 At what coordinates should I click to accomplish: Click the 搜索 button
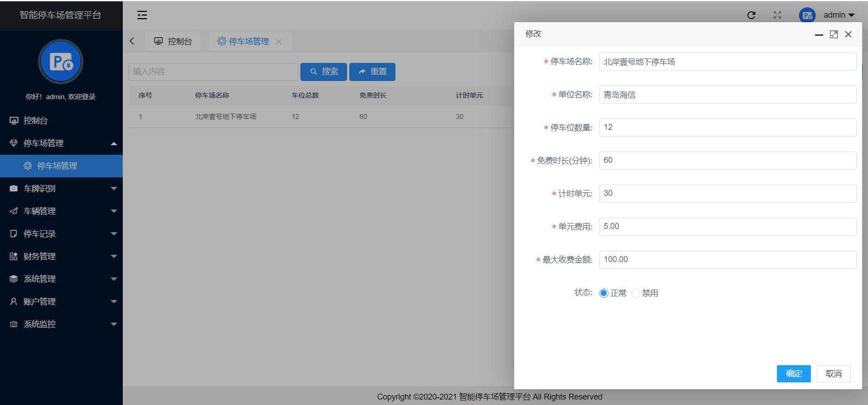[x=323, y=71]
